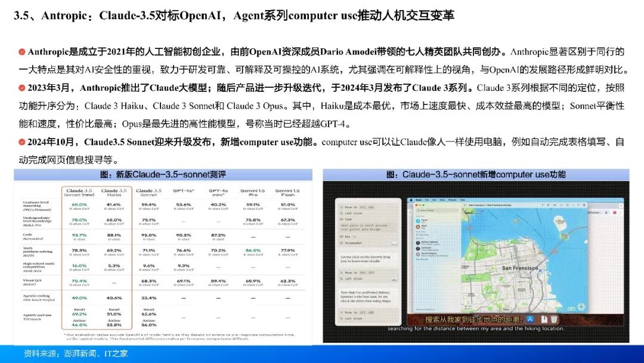Click log message 'Let me click on the...'
The height and width of the screenshot is (363, 644).
pos(366,259)
